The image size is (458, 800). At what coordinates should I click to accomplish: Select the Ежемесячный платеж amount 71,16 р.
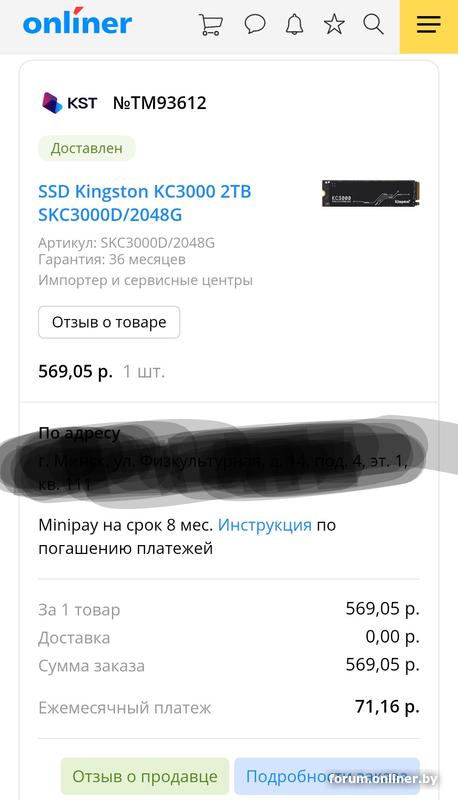[387, 707]
